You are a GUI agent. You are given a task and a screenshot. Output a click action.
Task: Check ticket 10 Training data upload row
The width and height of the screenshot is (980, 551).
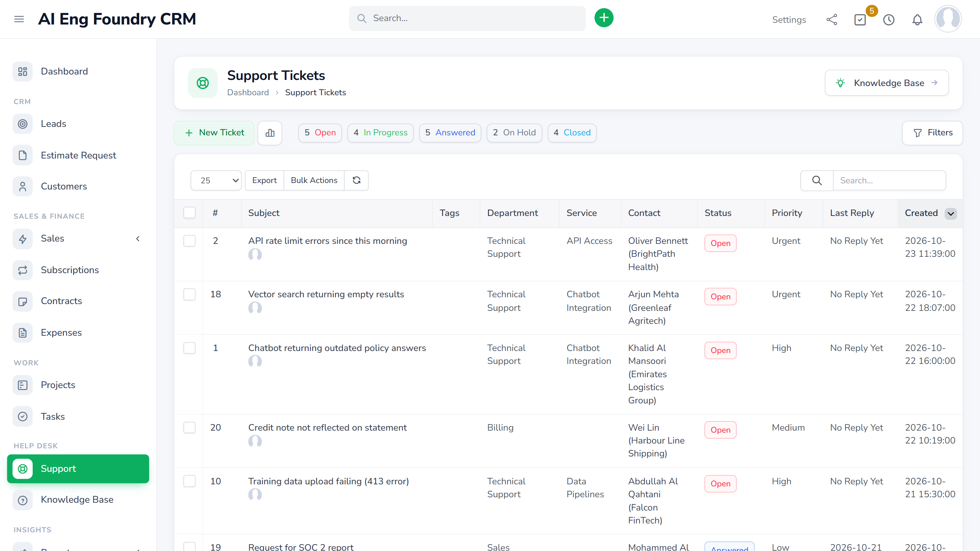click(x=190, y=481)
